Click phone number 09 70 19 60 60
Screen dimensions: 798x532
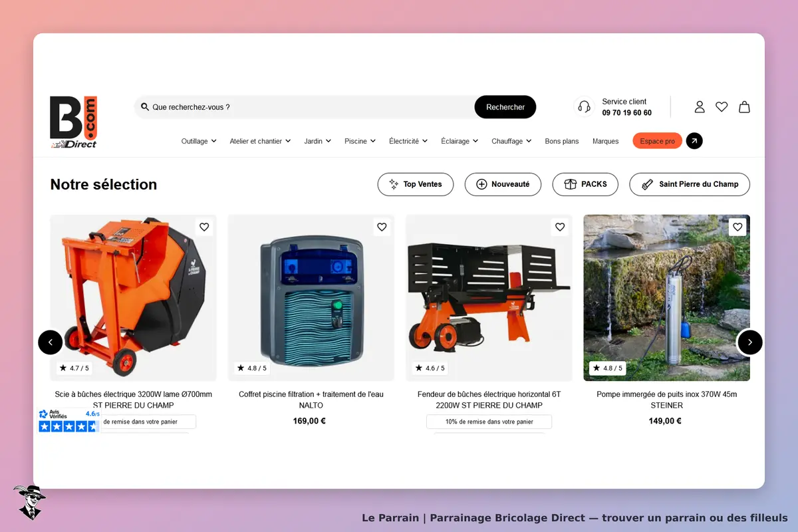tap(627, 113)
